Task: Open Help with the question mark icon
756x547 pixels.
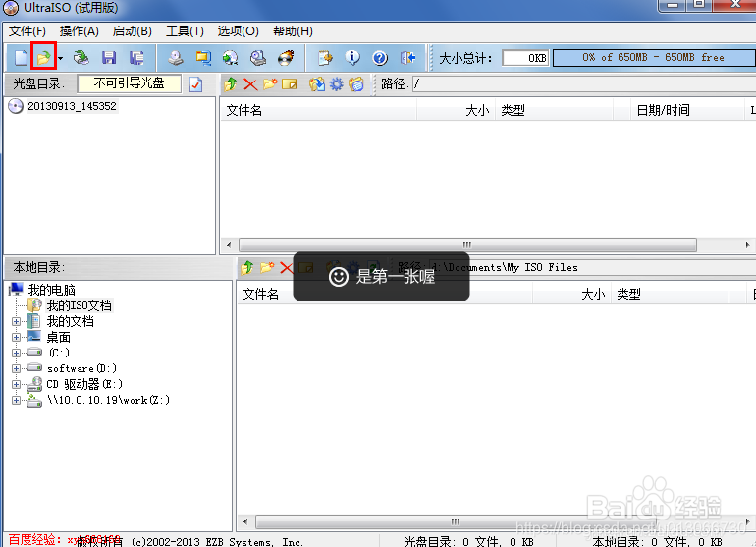Action: 380,58
